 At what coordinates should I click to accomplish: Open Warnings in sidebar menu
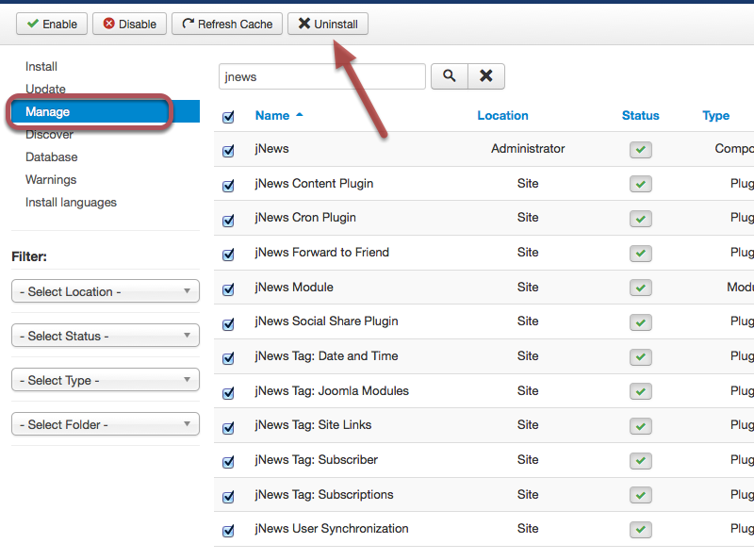click(x=51, y=179)
